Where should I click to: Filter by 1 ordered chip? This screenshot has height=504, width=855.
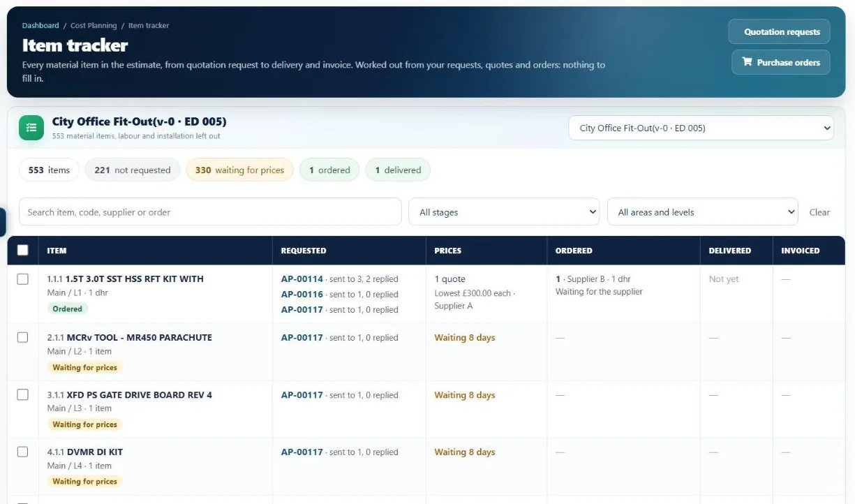(329, 170)
